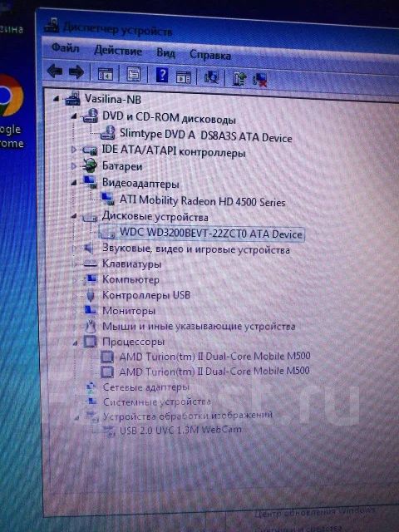Click the sound devices speaker icon
The width and height of the screenshot is (399, 532).
pos(89,249)
